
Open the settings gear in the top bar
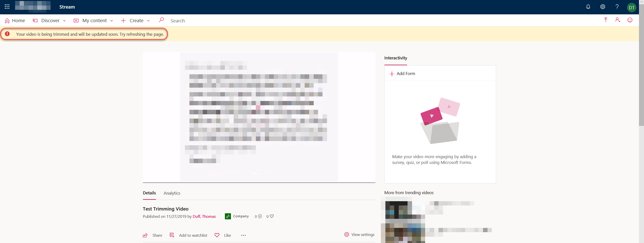tap(603, 7)
